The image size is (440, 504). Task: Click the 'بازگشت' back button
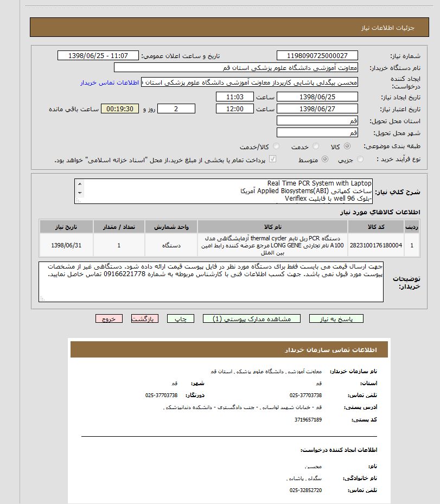click(x=145, y=319)
